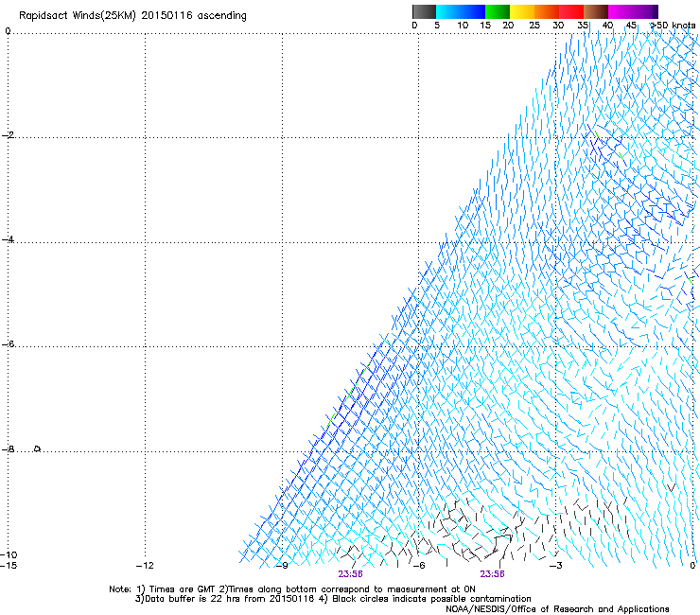Image resolution: width=700 pixels, height=615 pixels.
Task: Click the '20' label under the color bar
Action: point(508,26)
